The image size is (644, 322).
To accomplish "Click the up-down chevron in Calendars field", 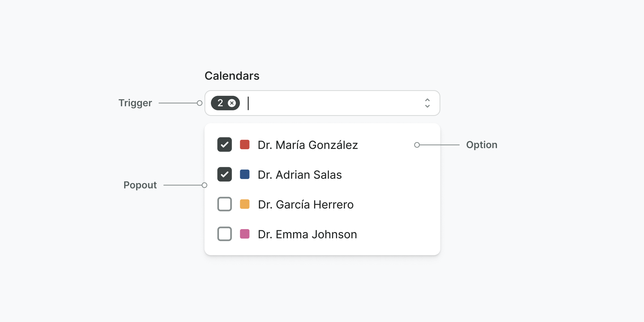I will point(427,103).
